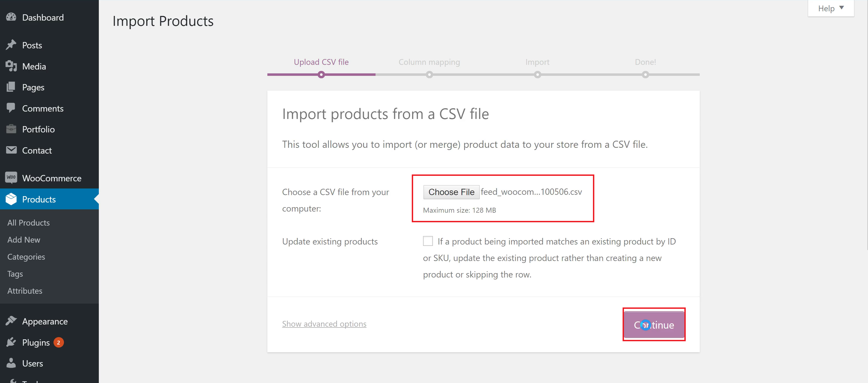Click the Pages stacked-sheets icon

(11, 87)
